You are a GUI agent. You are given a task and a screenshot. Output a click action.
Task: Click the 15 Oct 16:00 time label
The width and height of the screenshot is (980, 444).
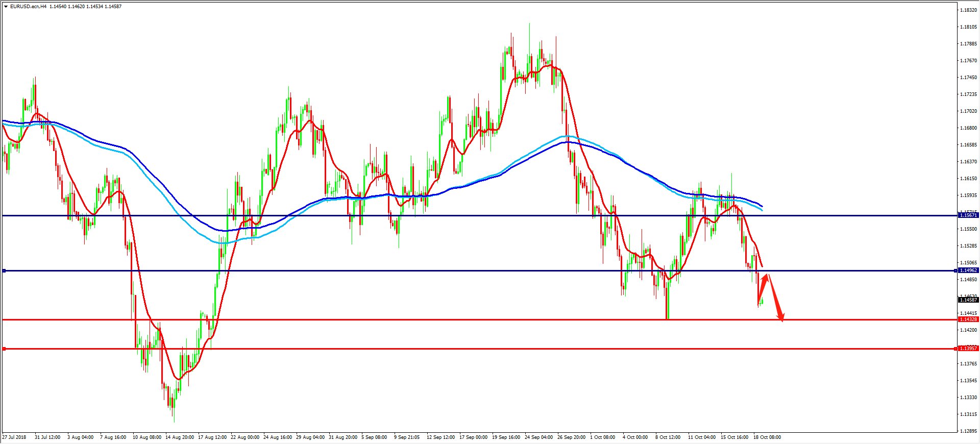(x=734, y=437)
